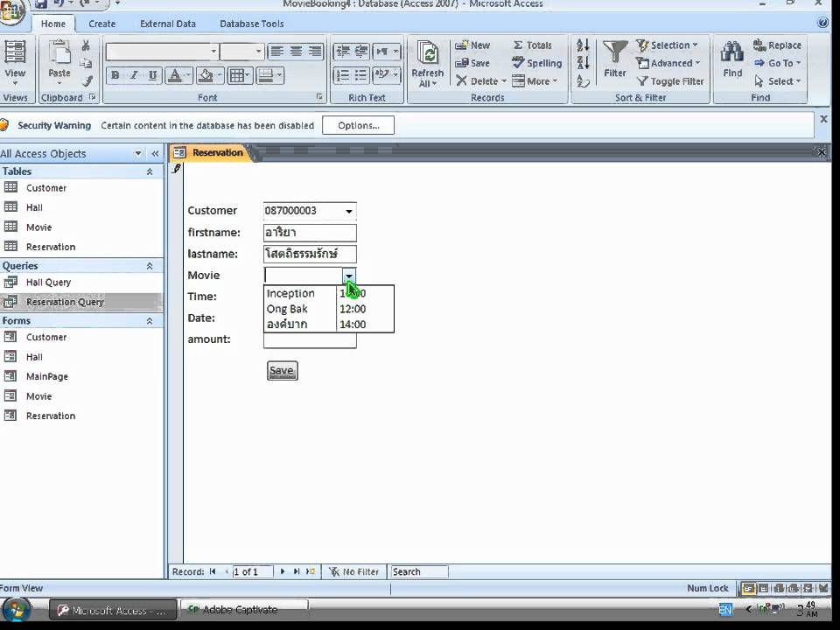Decrease indent in Rich Text group
Screen dimensions: 840x630
[x=342, y=52]
